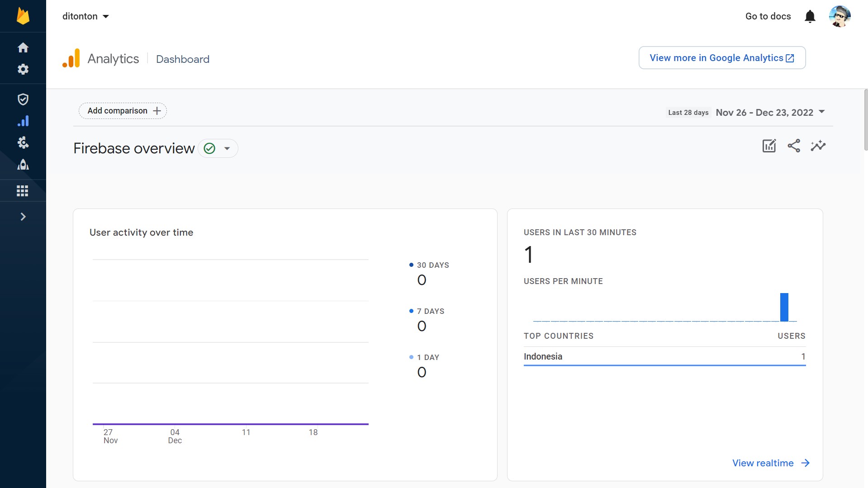Open View more in Google Analytics
The height and width of the screenshot is (488, 868).
click(721, 57)
